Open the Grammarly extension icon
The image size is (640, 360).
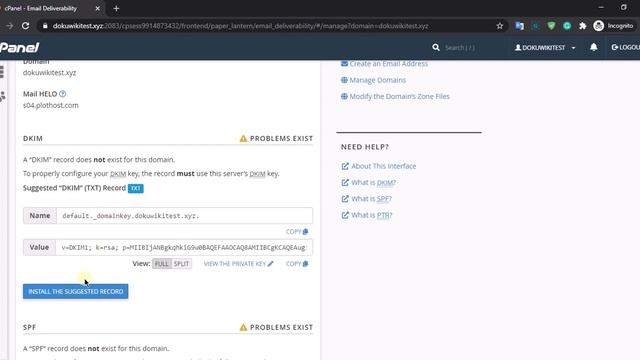coord(567,26)
